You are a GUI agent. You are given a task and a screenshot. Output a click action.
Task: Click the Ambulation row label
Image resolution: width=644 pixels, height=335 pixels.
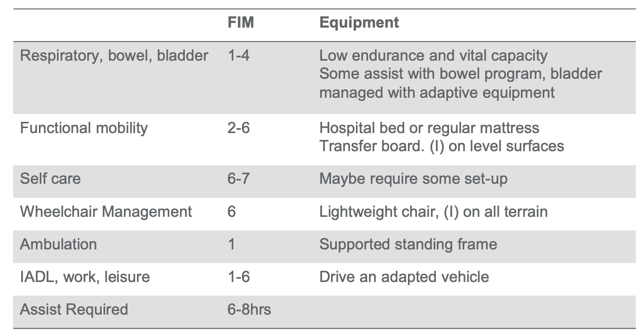tap(58, 244)
